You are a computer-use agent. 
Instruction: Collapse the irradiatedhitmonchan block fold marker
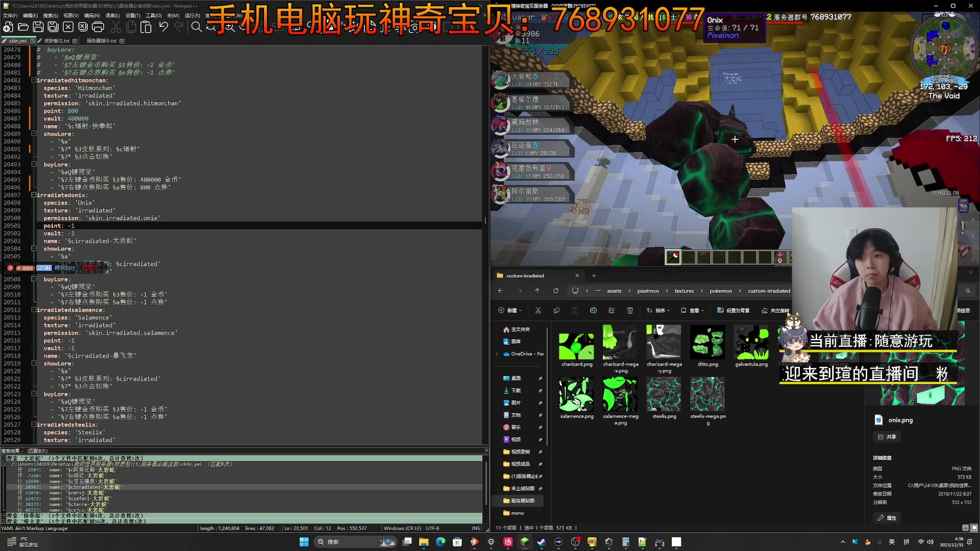tap(33, 80)
